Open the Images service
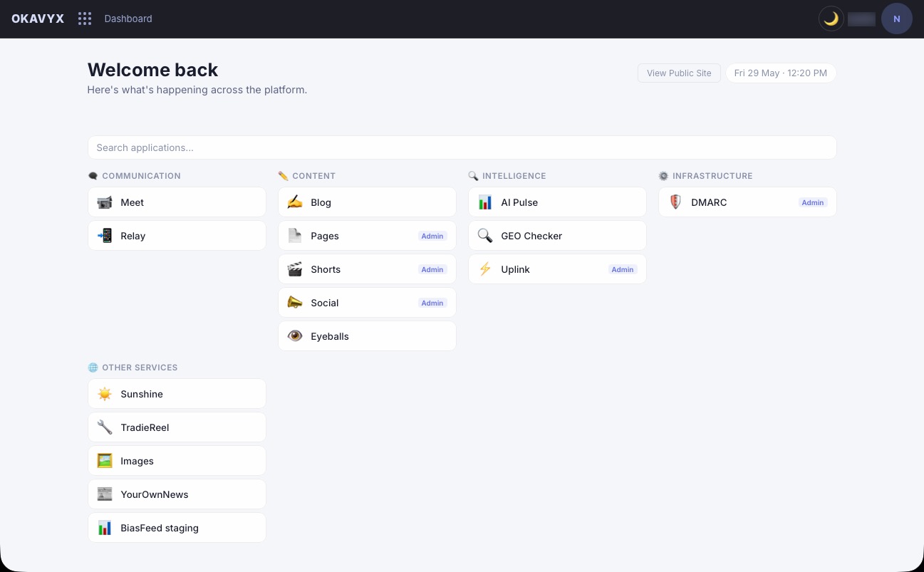 [177, 461]
